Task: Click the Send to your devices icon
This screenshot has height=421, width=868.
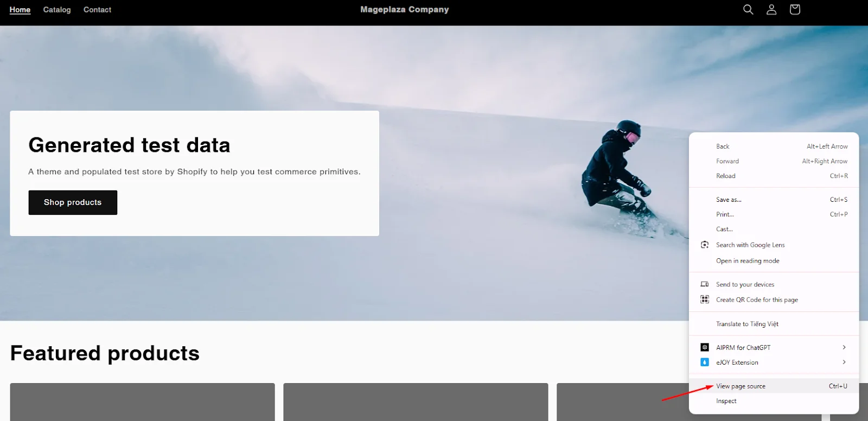Action: 705,284
